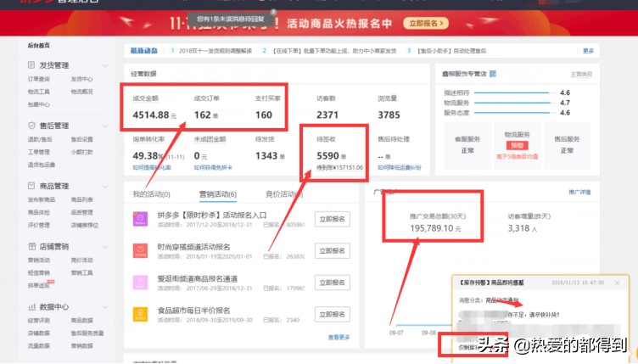
Task: Collapse the 店铺营销 sidebar section
Action: (104, 246)
